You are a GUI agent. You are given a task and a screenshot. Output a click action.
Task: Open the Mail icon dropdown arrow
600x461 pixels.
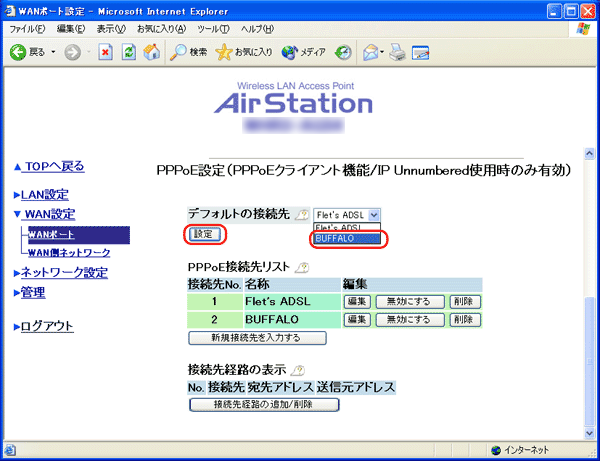click(382, 52)
